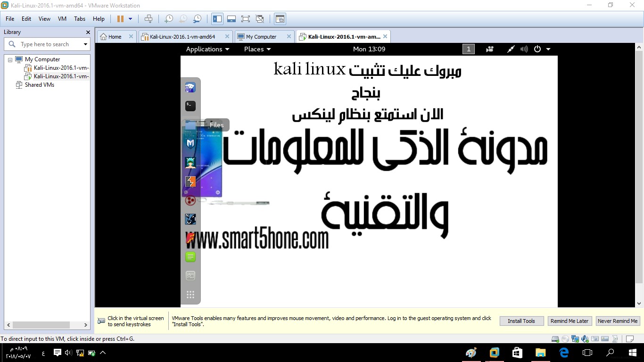Image resolution: width=644 pixels, height=362 pixels.
Task: Click the Install Tools button
Action: tap(521, 321)
